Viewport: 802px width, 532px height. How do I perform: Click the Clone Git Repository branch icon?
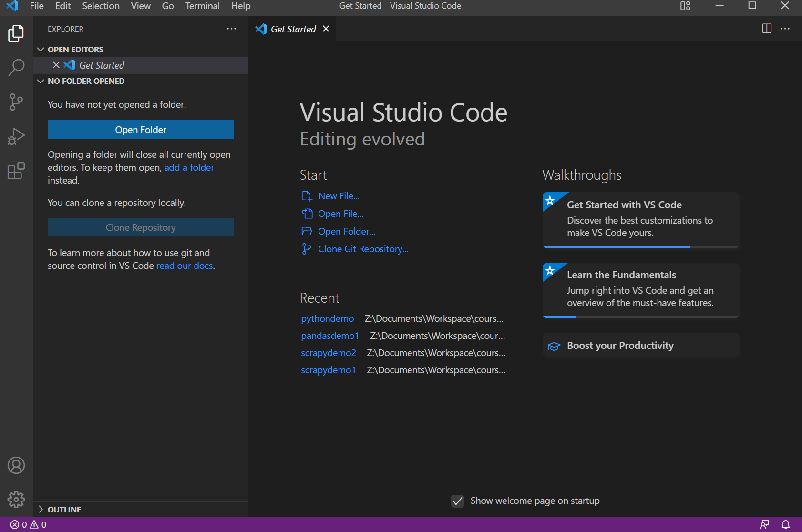coord(307,249)
